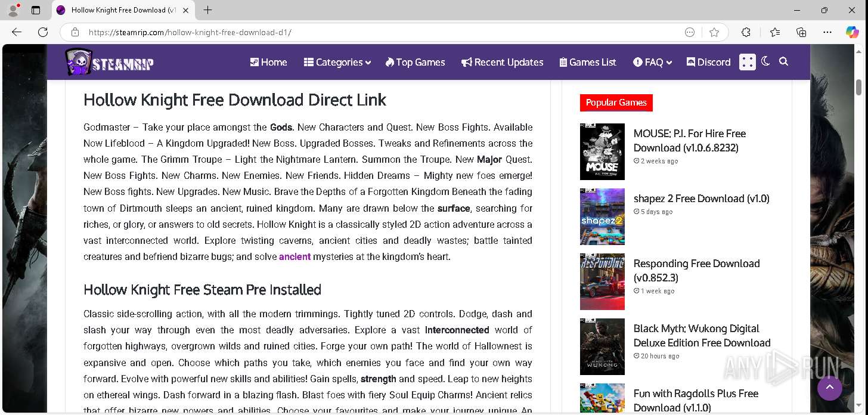
Task: Reload the page with refresh icon
Action: tap(43, 32)
